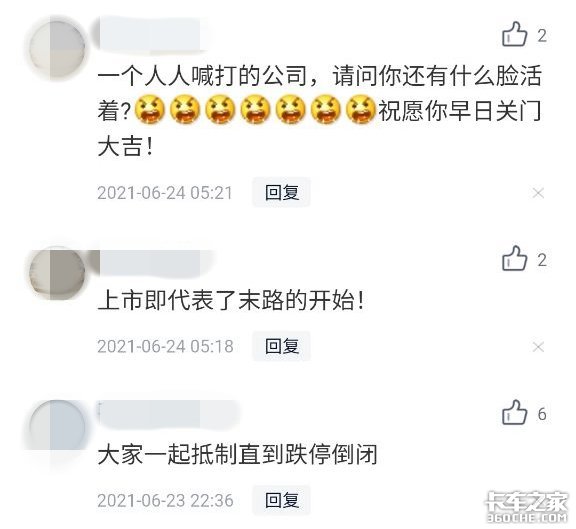Reply to the comment dated 2021-06-23 22:36
Viewport: 576px width, 529px height.
[x=282, y=500]
